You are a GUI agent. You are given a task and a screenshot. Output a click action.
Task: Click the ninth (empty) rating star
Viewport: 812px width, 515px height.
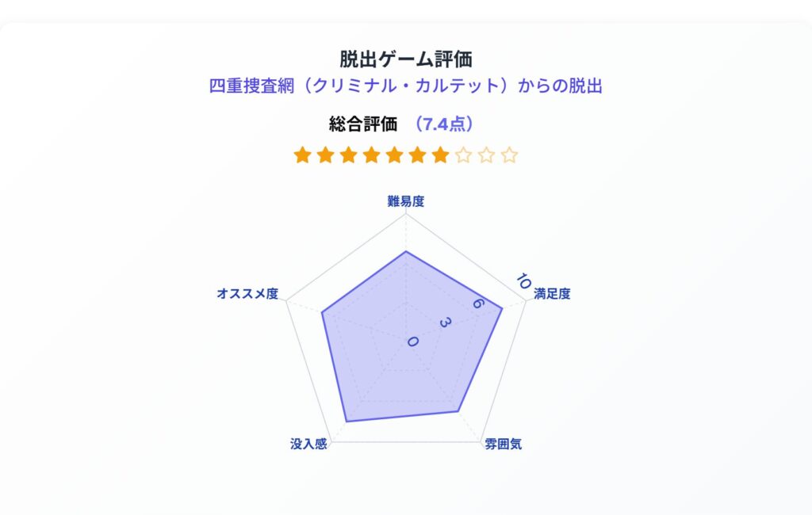pyautogui.click(x=486, y=155)
